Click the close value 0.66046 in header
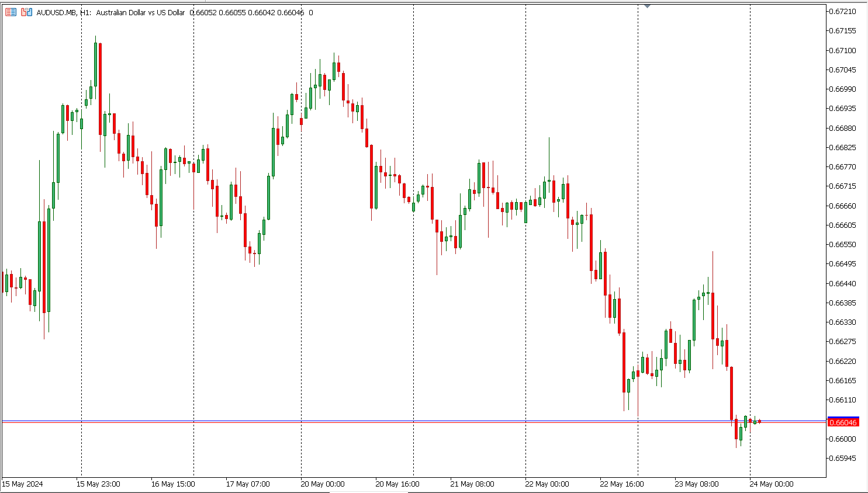Image resolution: width=868 pixels, height=493 pixels. tap(289, 12)
